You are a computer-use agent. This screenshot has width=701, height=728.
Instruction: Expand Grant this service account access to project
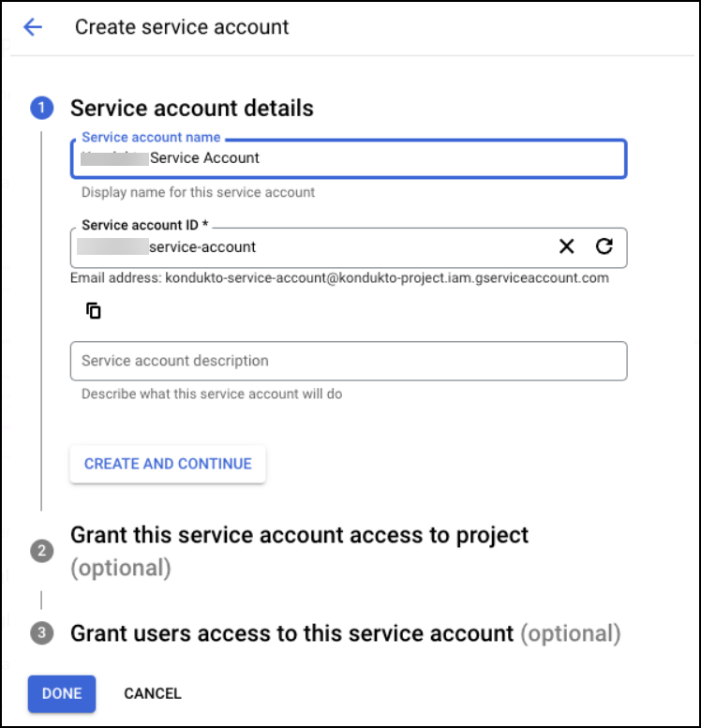pos(300,535)
